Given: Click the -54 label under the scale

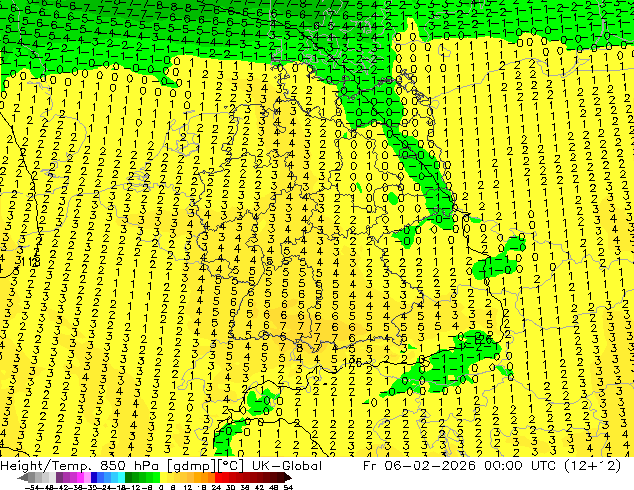Looking at the screenshot, I should pos(32,487).
